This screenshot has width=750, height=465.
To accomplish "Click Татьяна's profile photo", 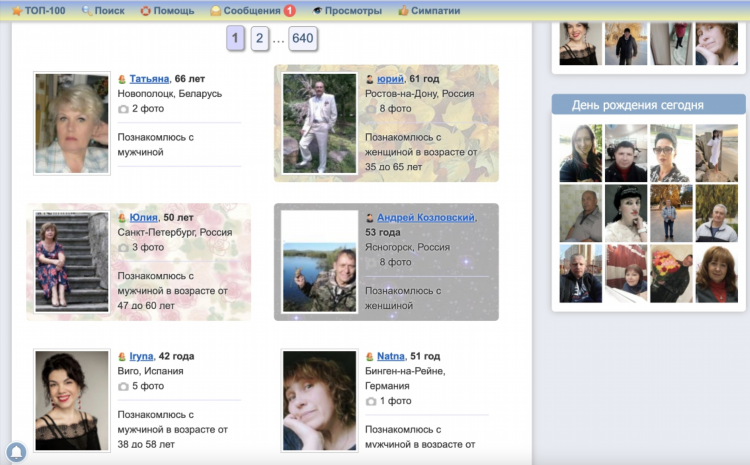I will point(72,123).
